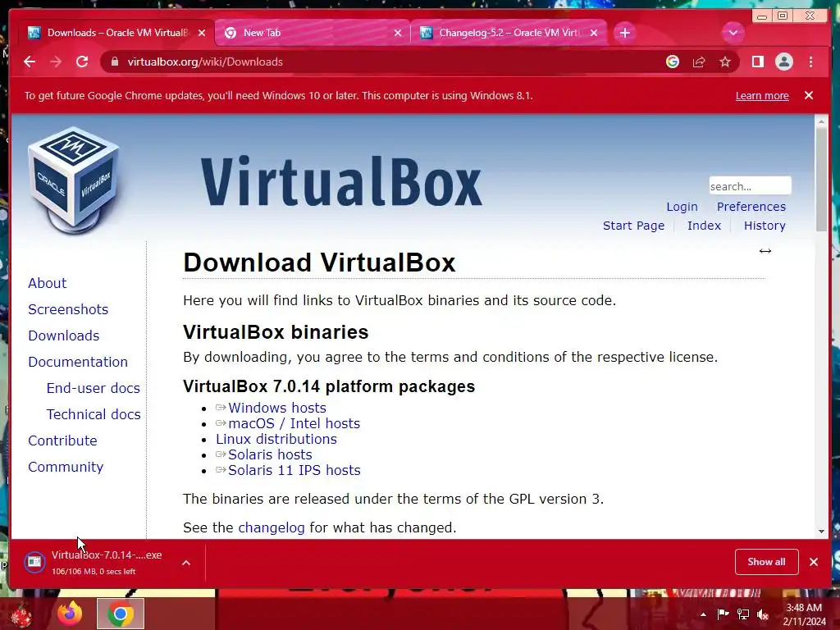Click the page scrollbar thumb
This screenshot has height=630, width=840.
pyautogui.click(x=821, y=180)
